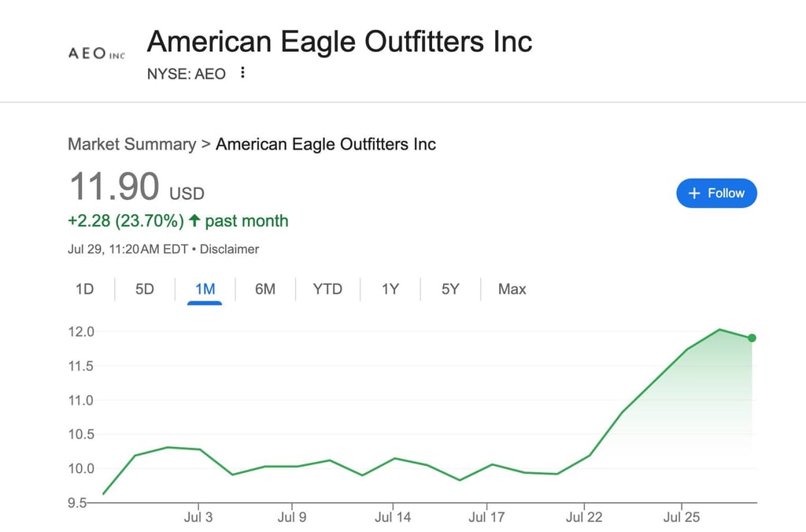Open the three-dot options menu beside NYSE: AEO
This screenshot has width=806, height=532.
pyautogui.click(x=242, y=72)
